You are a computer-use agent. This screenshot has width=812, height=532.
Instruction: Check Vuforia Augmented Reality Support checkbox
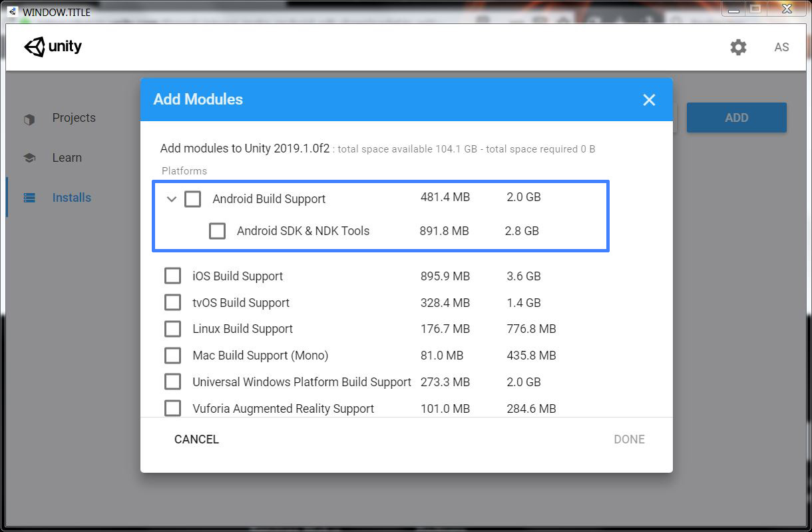pyautogui.click(x=172, y=408)
